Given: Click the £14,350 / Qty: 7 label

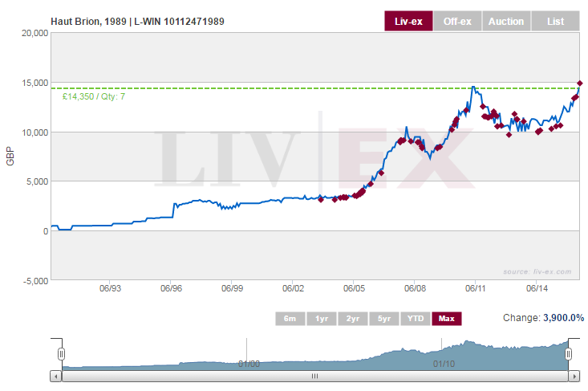Looking at the screenshot, I should [x=94, y=96].
